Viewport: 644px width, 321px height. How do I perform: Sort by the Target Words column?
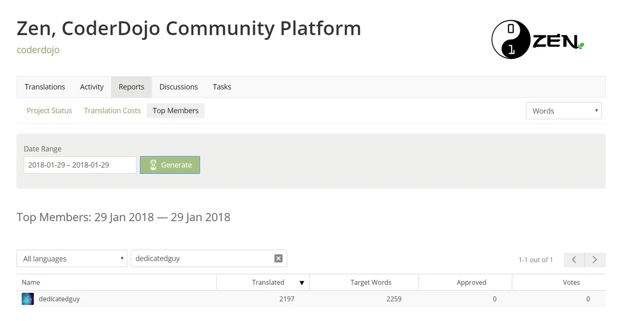tap(364, 282)
